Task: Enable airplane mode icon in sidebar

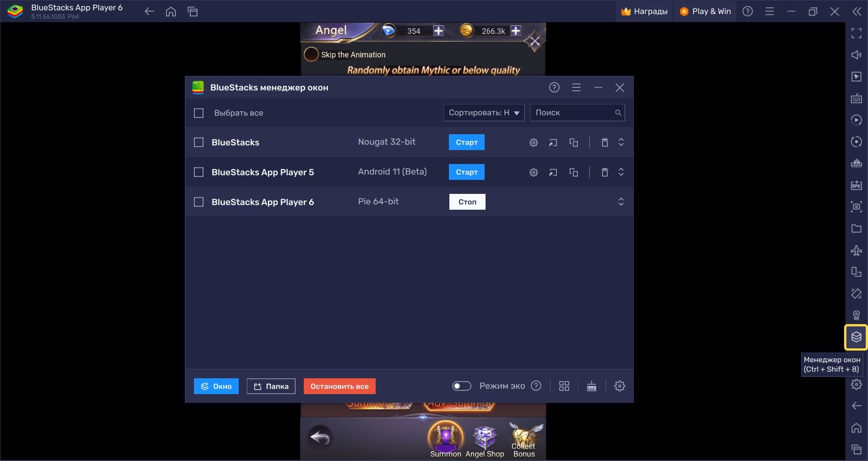Action: click(x=856, y=250)
